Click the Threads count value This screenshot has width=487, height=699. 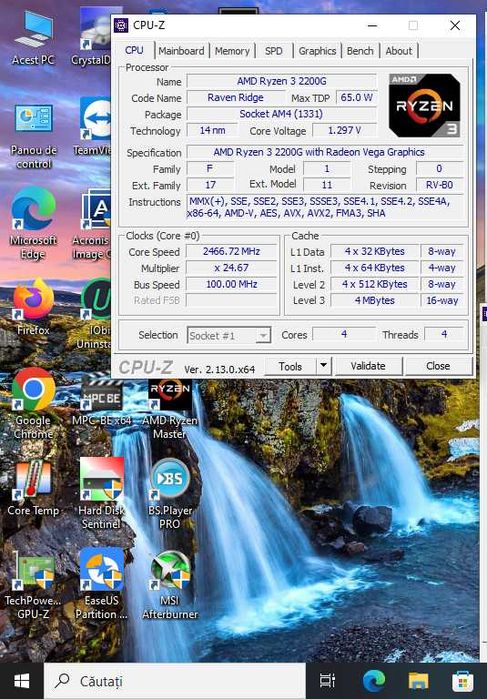444,334
